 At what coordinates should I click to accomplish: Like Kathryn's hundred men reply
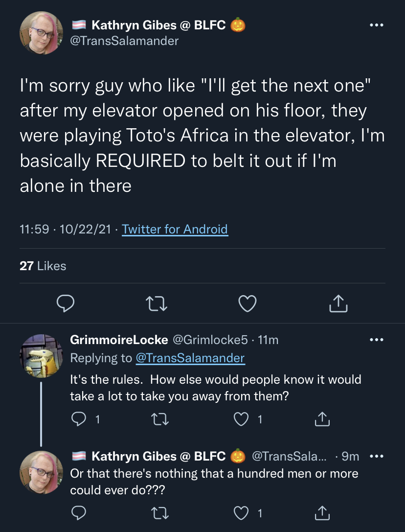(241, 513)
